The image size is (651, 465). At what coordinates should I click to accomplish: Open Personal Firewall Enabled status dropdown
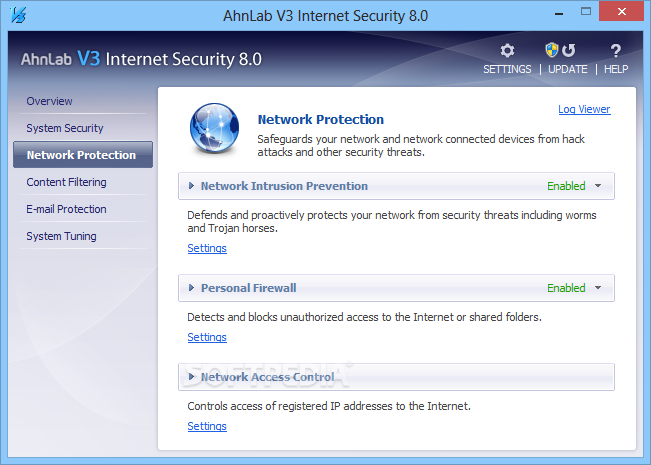(x=598, y=287)
